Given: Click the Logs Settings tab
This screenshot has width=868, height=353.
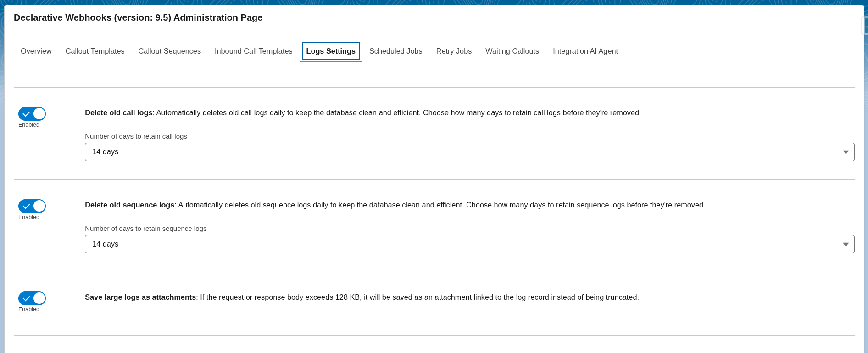Looking at the screenshot, I should click(x=330, y=51).
